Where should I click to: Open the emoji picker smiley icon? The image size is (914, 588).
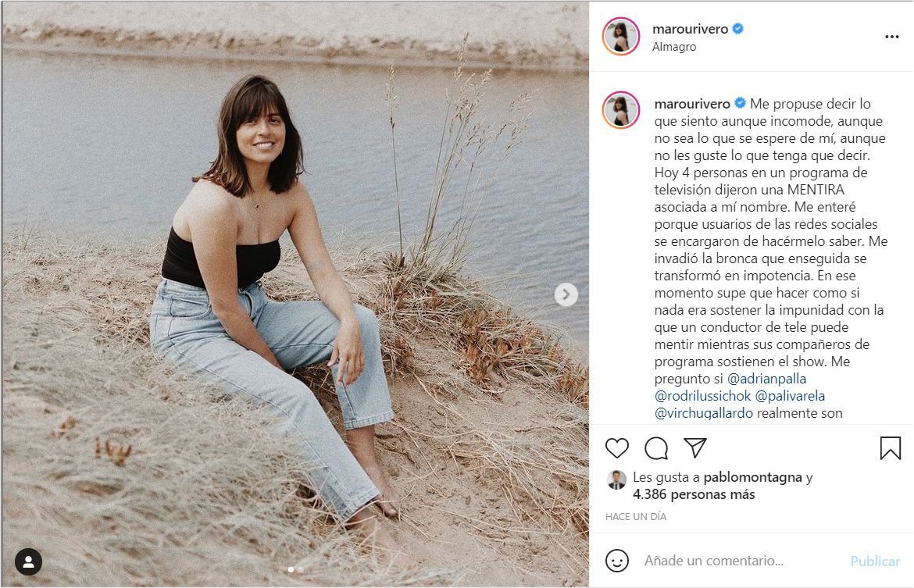(617, 561)
